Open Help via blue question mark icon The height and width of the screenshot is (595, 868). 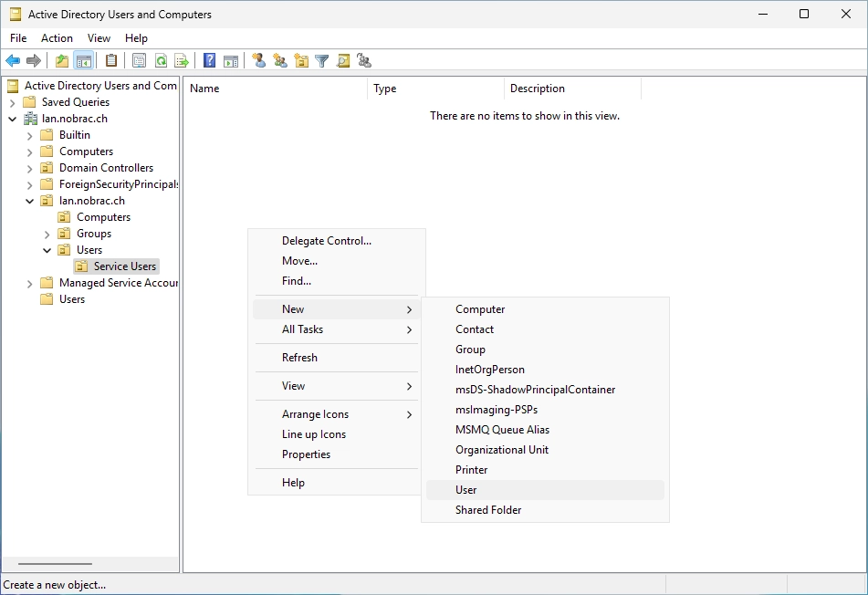(209, 60)
